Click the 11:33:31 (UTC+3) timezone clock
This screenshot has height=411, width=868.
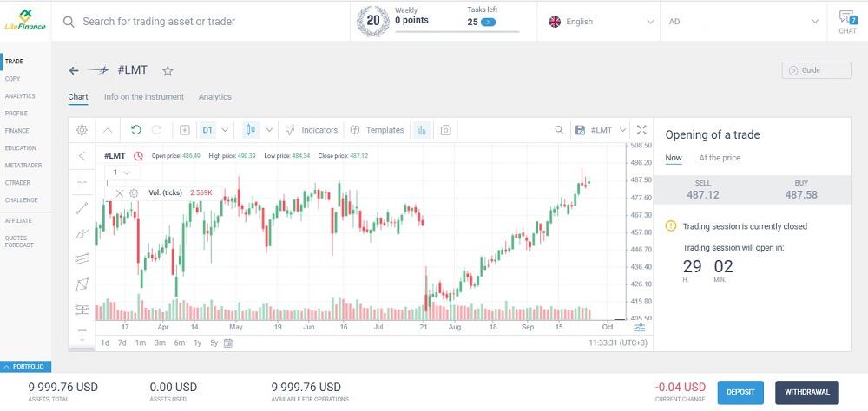[618, 343]
